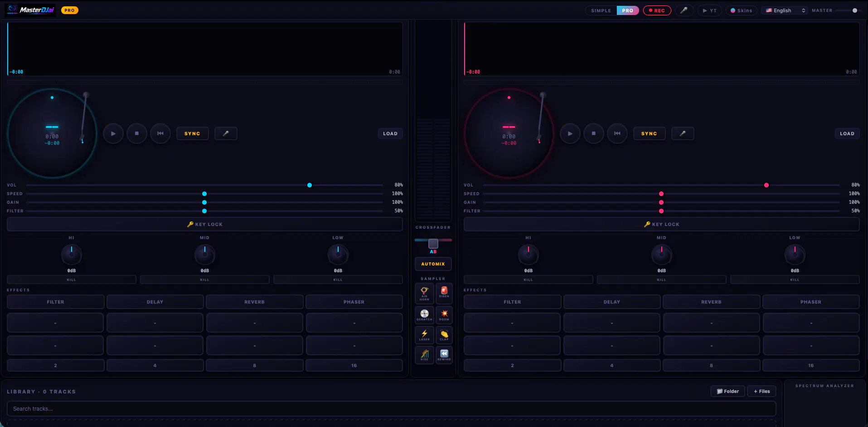Switch to Pro mode tab
This screenshot has height=427, width=868.
tap(628, 10)
